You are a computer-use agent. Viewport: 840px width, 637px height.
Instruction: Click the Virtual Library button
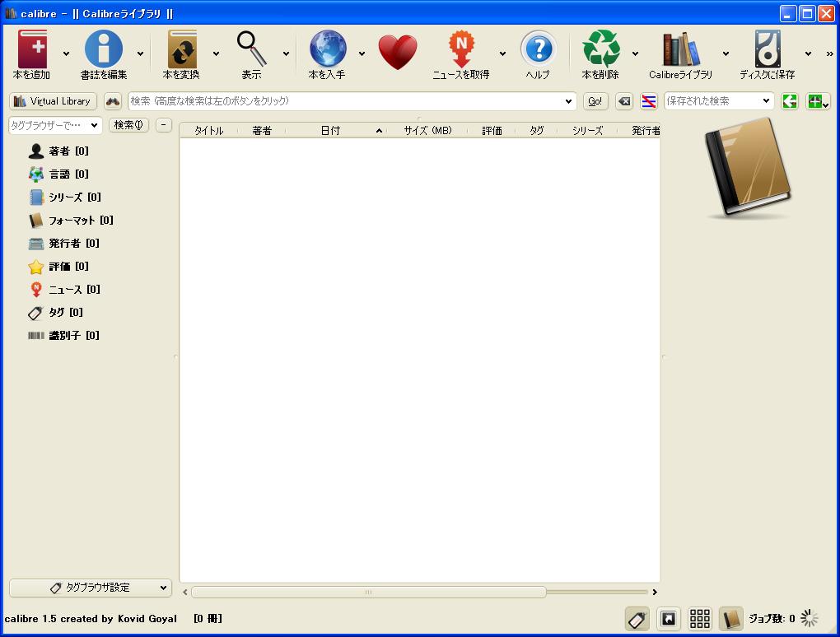pos(53,101)
